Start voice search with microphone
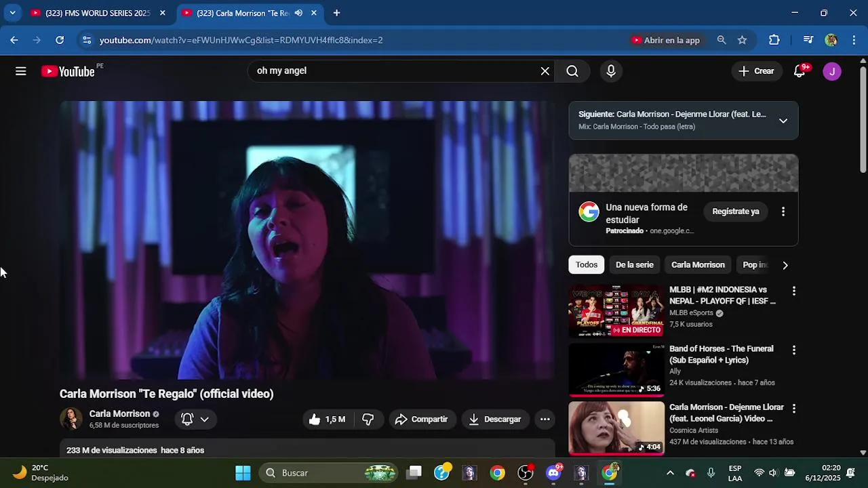 pyautogui.click(x=611, y=71)
